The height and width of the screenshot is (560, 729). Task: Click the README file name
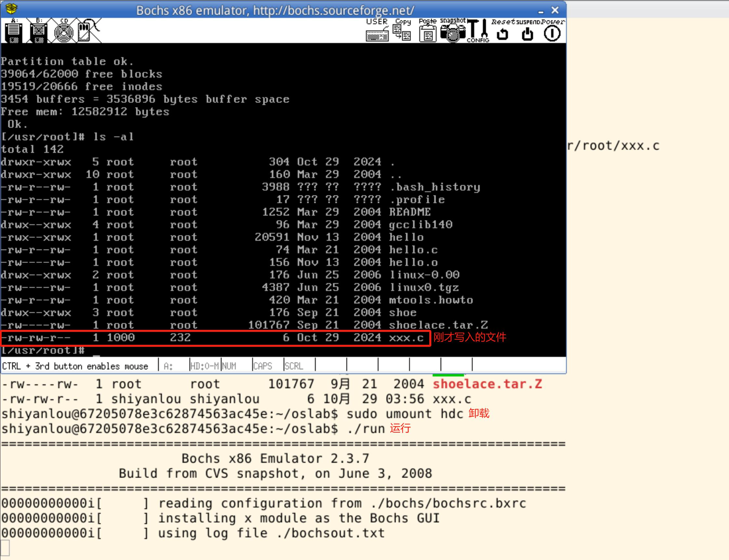410,212
